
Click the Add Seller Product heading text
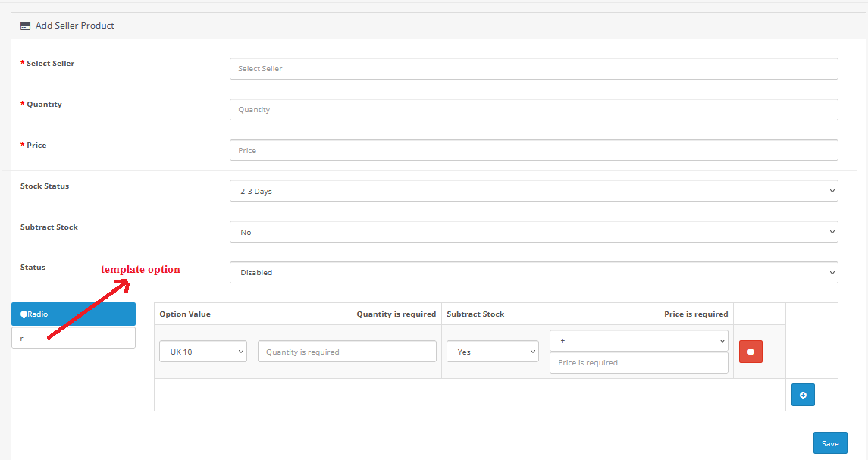[x=75, y=26]
